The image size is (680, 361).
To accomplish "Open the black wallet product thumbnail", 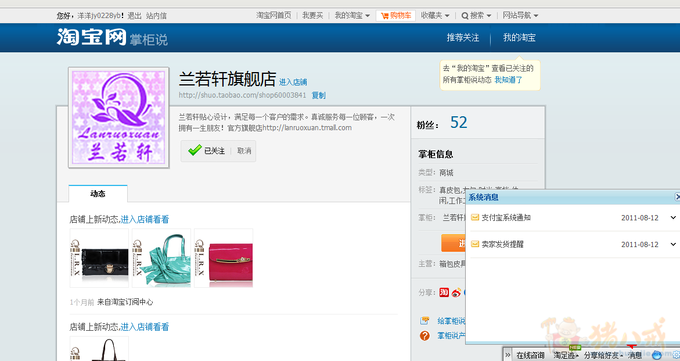I will tap(99, 258).
